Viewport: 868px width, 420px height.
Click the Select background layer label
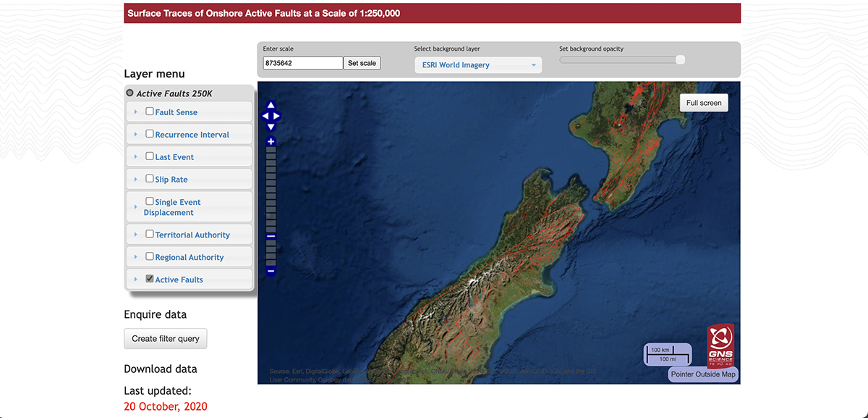tap(447, 49)
